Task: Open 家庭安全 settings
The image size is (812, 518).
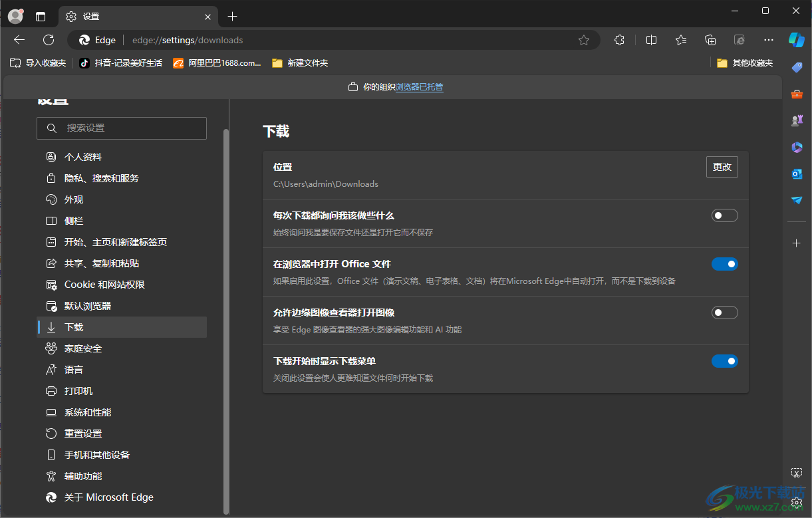Action: pos(122,348)
